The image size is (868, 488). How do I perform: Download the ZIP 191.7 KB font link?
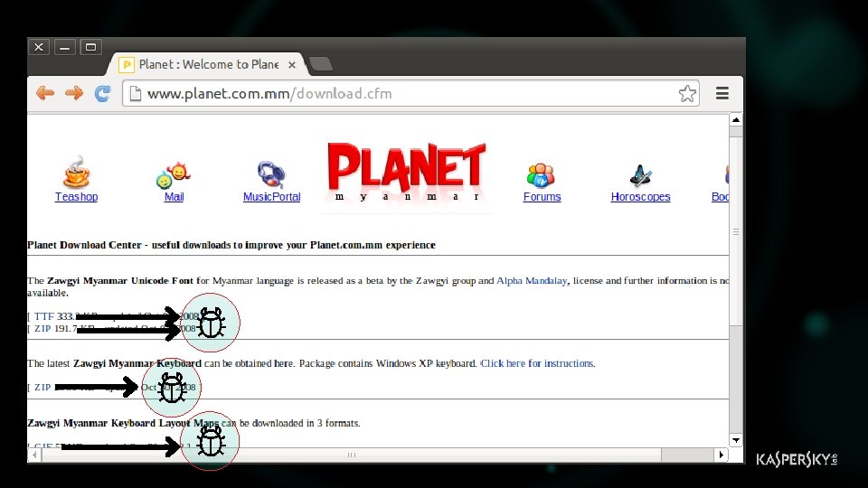coord(42,329)
